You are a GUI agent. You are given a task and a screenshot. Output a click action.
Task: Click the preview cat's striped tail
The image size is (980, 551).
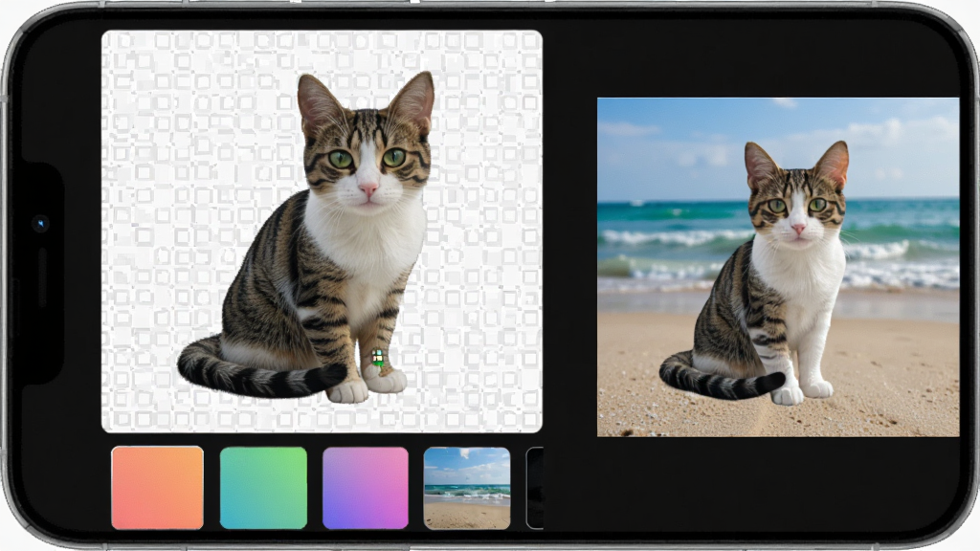coord(719,378)
